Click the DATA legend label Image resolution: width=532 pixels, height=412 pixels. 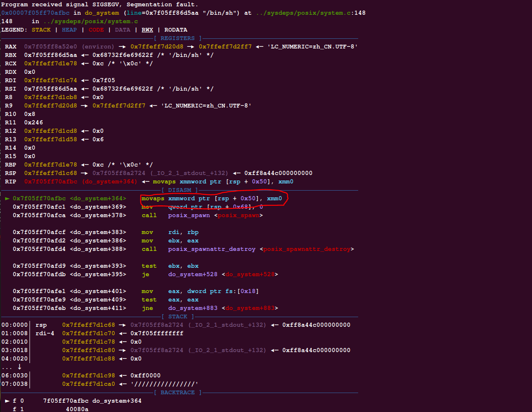click(122, 30)
